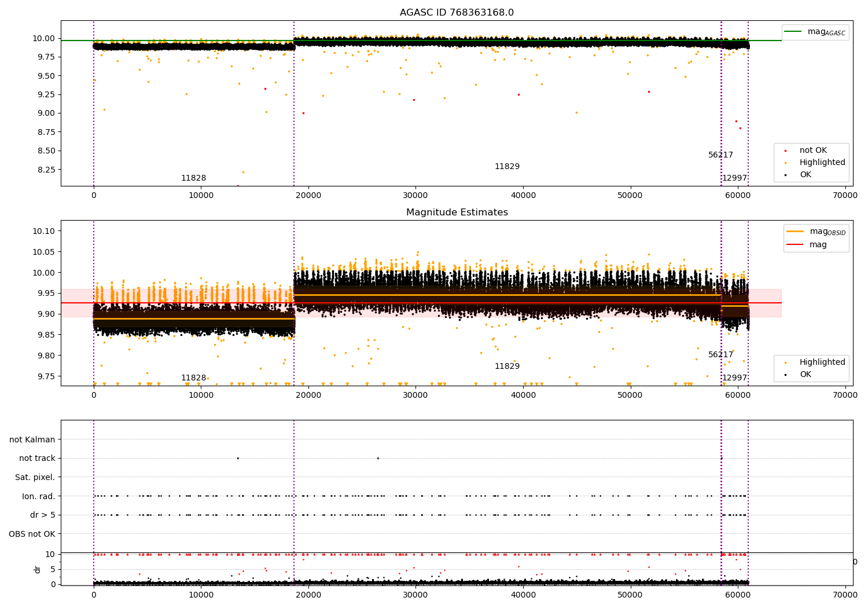Click the 9.00 tick on top plot y-axis
This screenshot has height=608, width=868.
(x=47, y=113)
